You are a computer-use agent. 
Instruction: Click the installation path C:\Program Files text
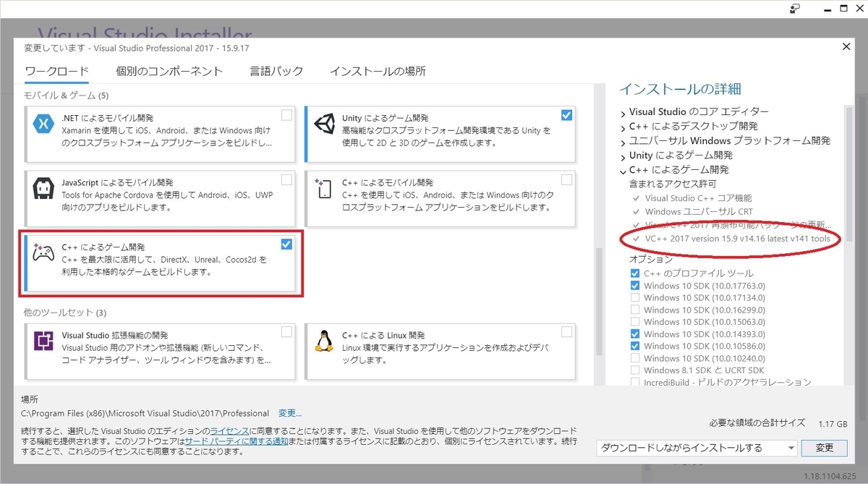coord(145,413)
